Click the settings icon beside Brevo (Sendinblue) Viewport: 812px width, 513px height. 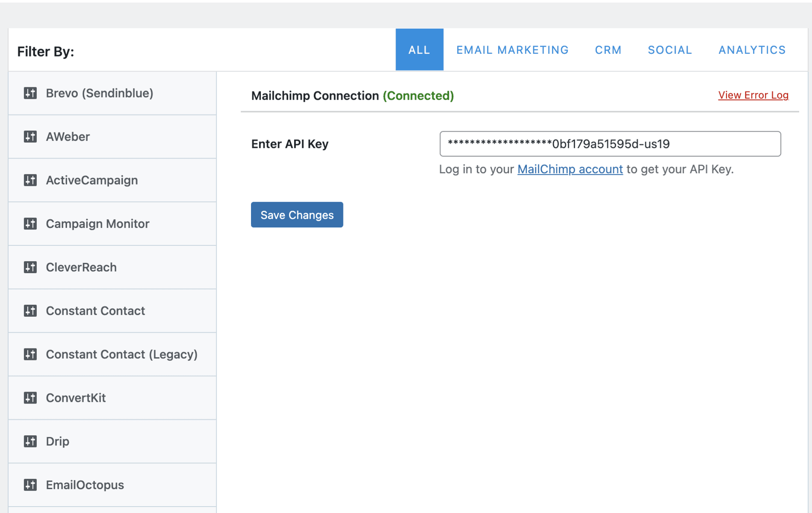(30, 93)
